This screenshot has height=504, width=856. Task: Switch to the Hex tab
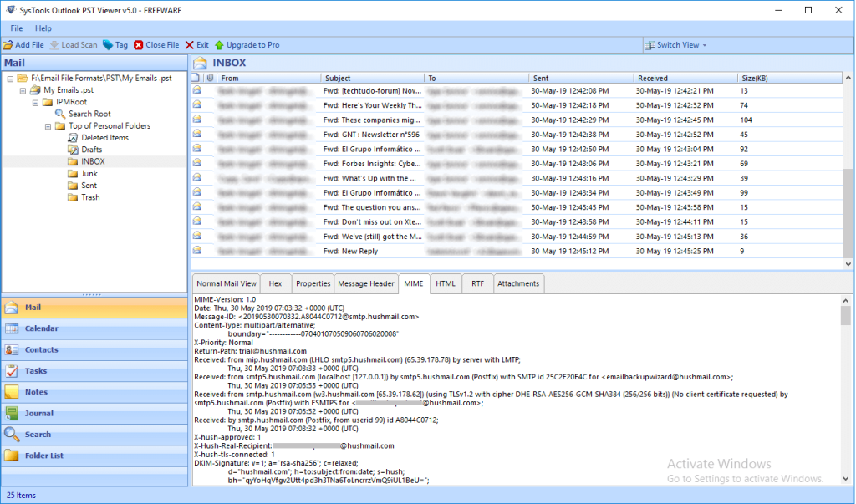pyautogui.click(x=275, y=284)
